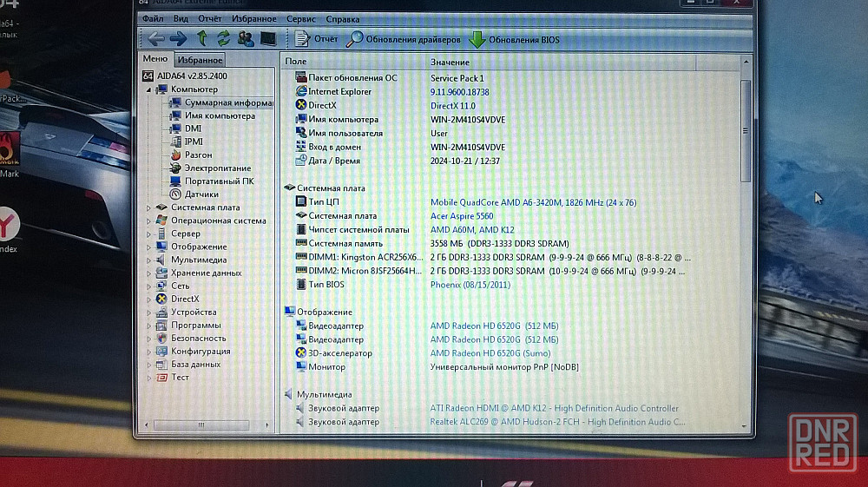The width and height of the screenshot is (868, 487).
Task: Open the Файл menu
Action: tap(153, 19)
